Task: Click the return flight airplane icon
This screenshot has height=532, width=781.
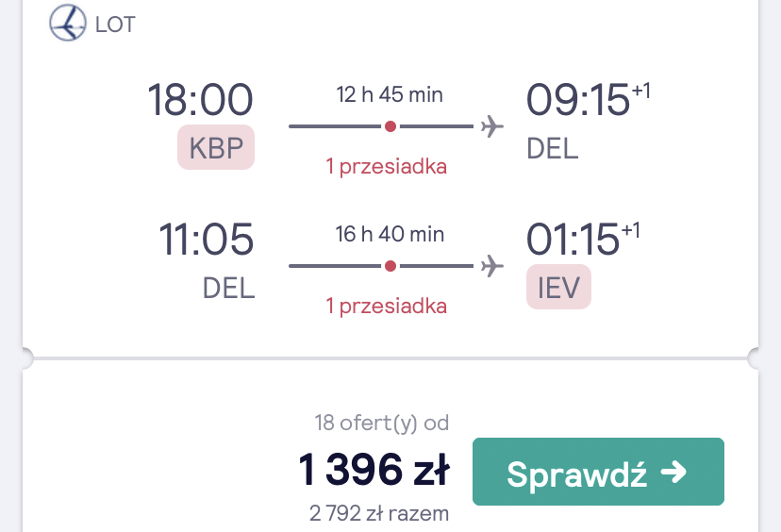Action: point(492,266)
